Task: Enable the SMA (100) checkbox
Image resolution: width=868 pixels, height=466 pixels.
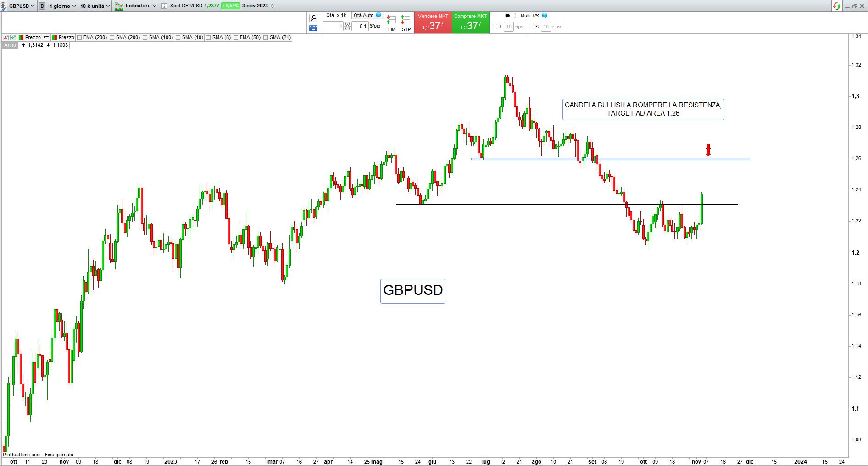Action: coord(145,38)
